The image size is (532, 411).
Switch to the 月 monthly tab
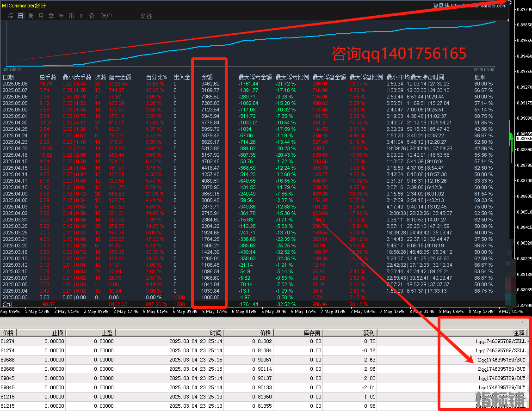tap(41, 16)
